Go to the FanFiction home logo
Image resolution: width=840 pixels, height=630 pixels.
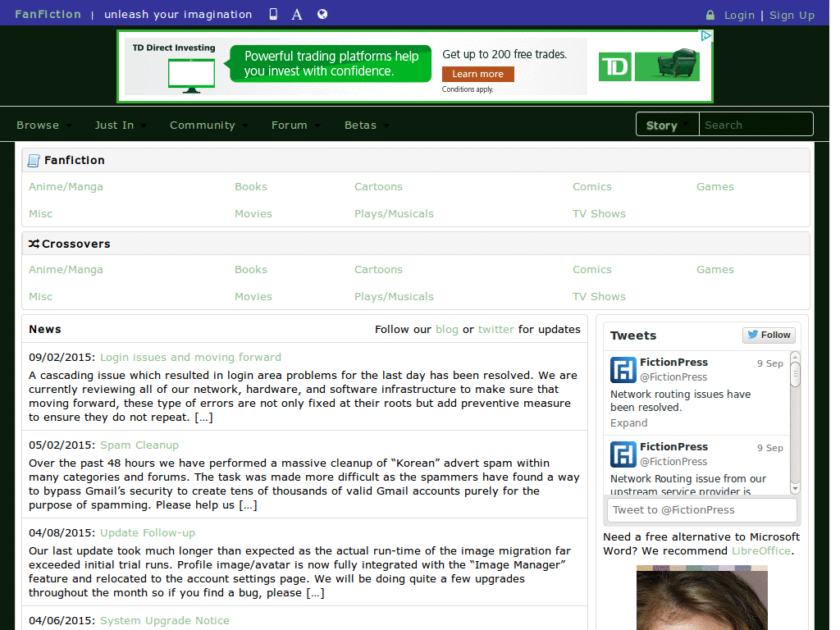(x=48, y=15)
